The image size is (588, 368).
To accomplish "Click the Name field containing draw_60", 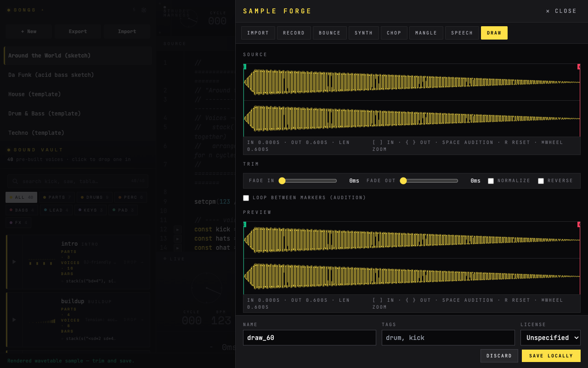I will pyautogui.click(x=310, y=338).
